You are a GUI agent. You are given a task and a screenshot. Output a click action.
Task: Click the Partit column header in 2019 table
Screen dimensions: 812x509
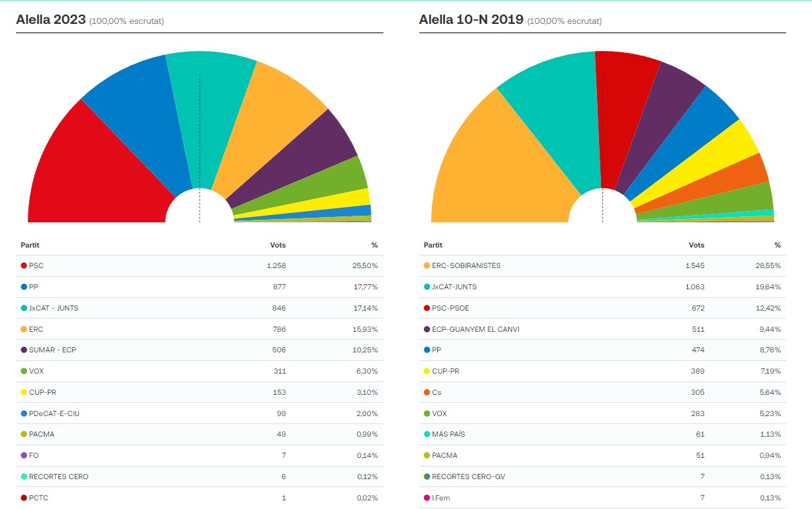pos(433,245)
